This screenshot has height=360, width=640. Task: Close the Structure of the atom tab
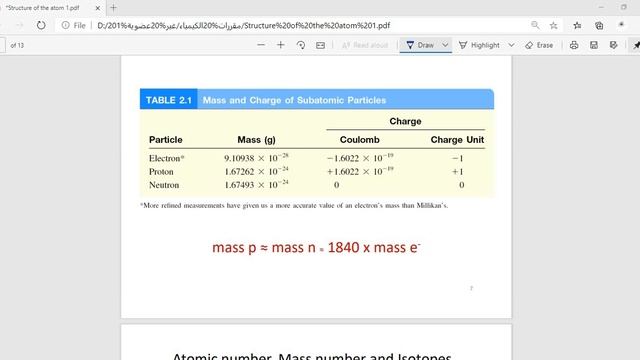tap(98, 8)
